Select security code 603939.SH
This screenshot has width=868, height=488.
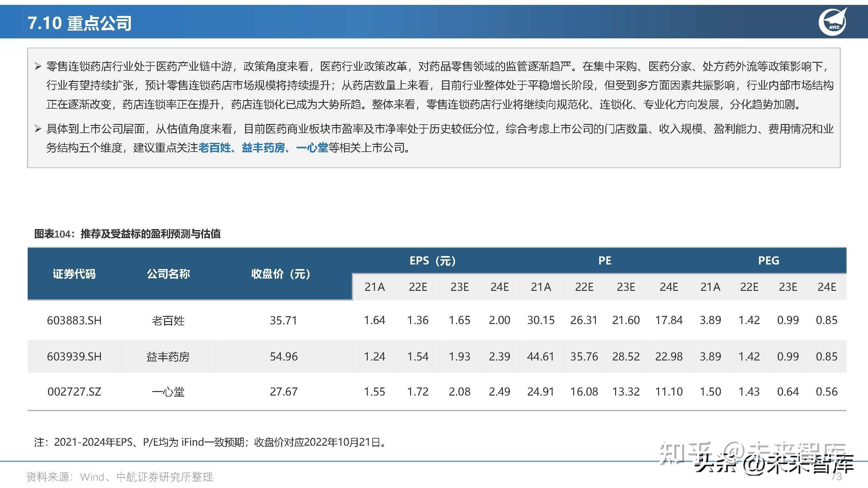coord(74,356)
